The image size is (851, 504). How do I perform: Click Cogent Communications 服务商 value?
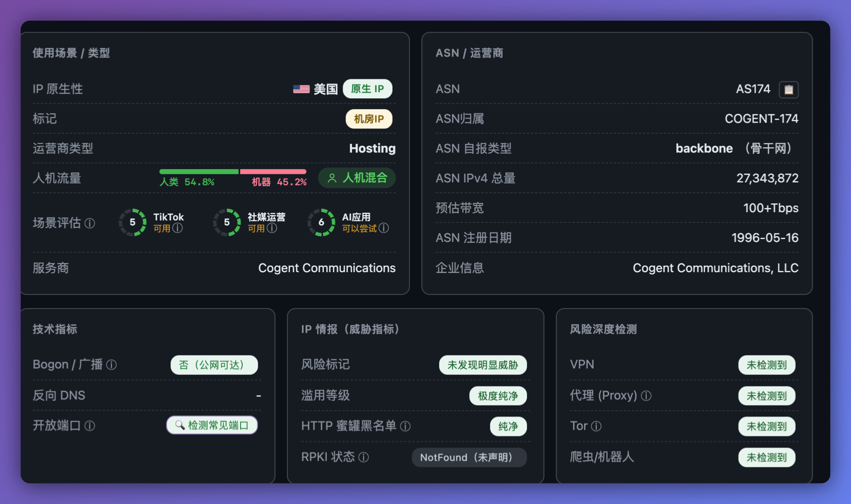(x=327, y=268)
